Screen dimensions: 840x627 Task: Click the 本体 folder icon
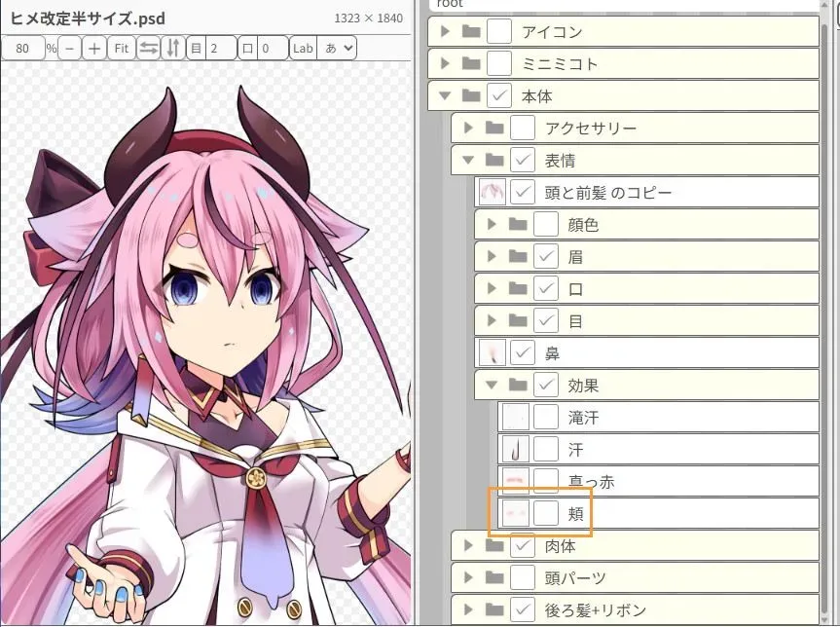471,96
